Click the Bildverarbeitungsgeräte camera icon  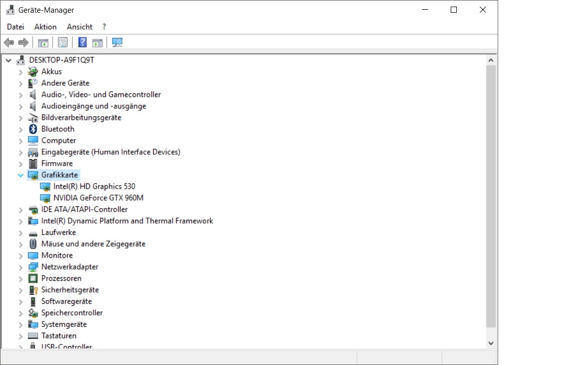tap(33, 118)
